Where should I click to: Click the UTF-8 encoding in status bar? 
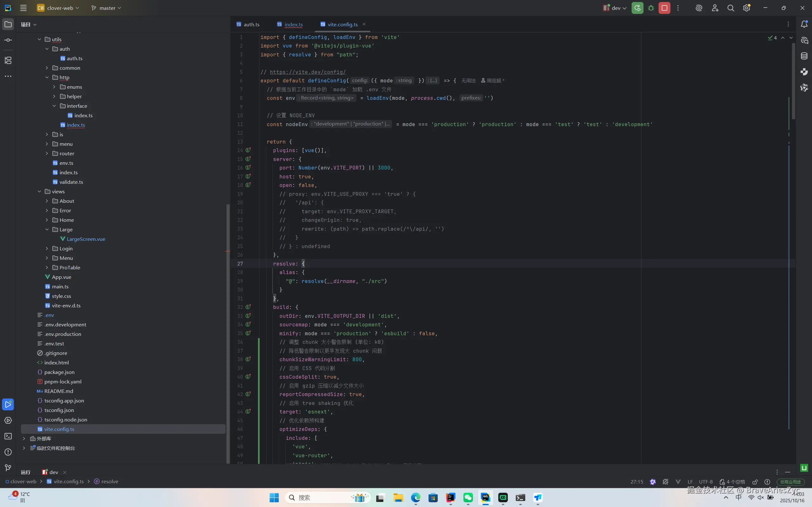706,482
